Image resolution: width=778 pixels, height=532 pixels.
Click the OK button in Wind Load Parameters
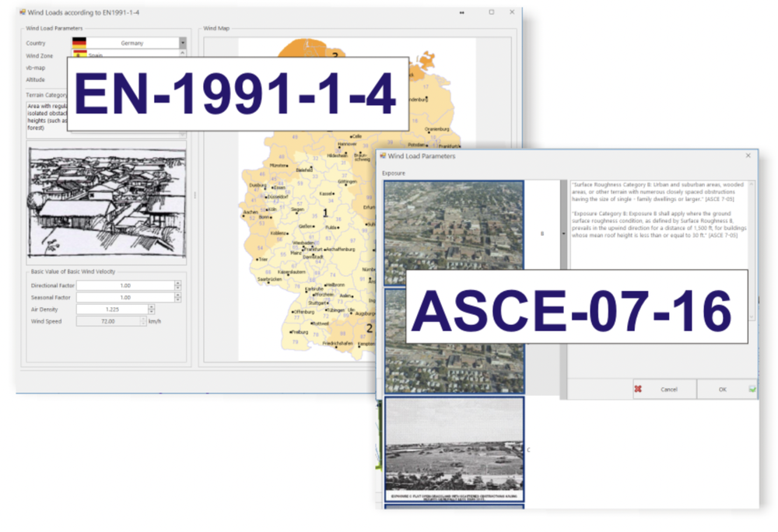[x=727, y=389]
